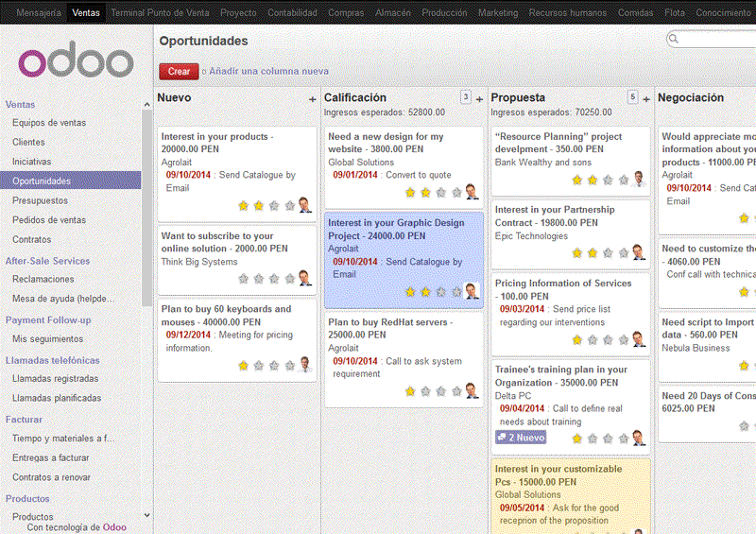
Task: Open Entregas a facturar in sidebar
Action: pos(51,457)
